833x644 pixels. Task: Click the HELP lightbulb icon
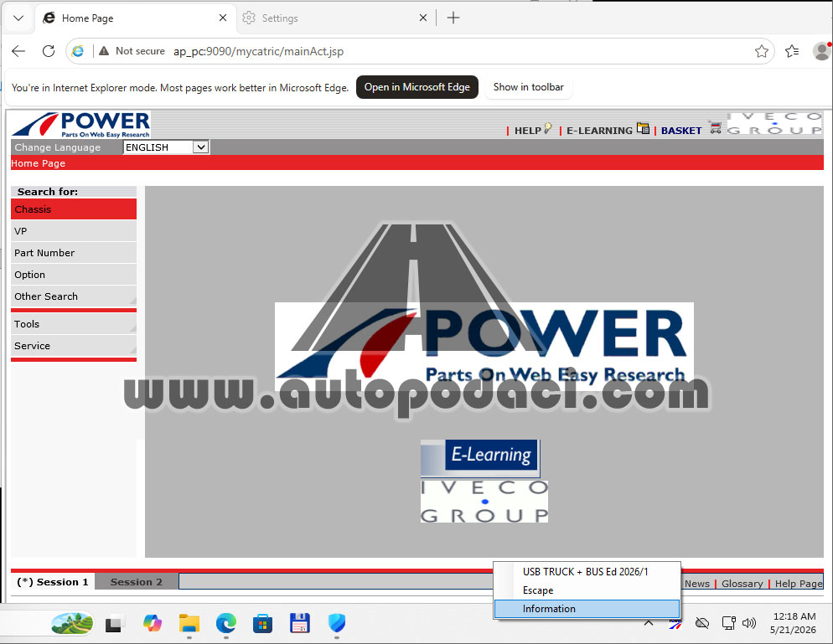548,128
